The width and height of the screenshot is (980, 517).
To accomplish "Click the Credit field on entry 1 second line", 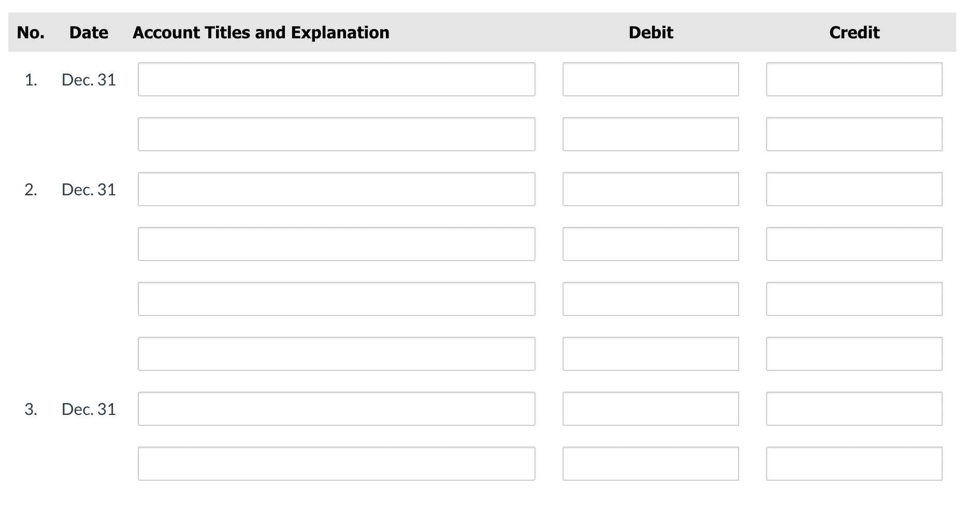I will (854, 134).
